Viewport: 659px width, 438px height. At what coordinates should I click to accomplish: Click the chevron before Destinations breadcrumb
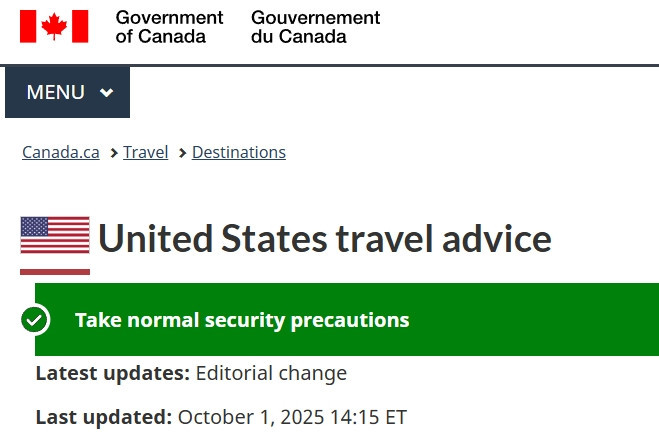pos(183,153)
